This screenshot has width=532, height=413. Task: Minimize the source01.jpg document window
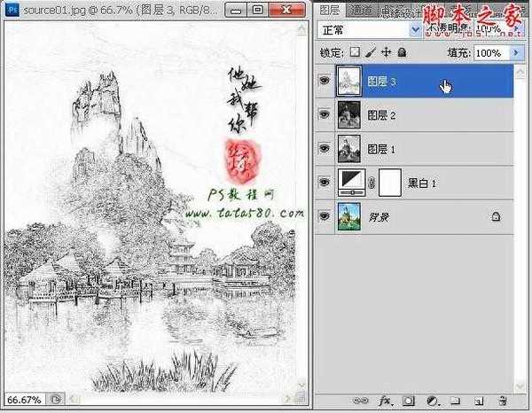coord(236,10)
